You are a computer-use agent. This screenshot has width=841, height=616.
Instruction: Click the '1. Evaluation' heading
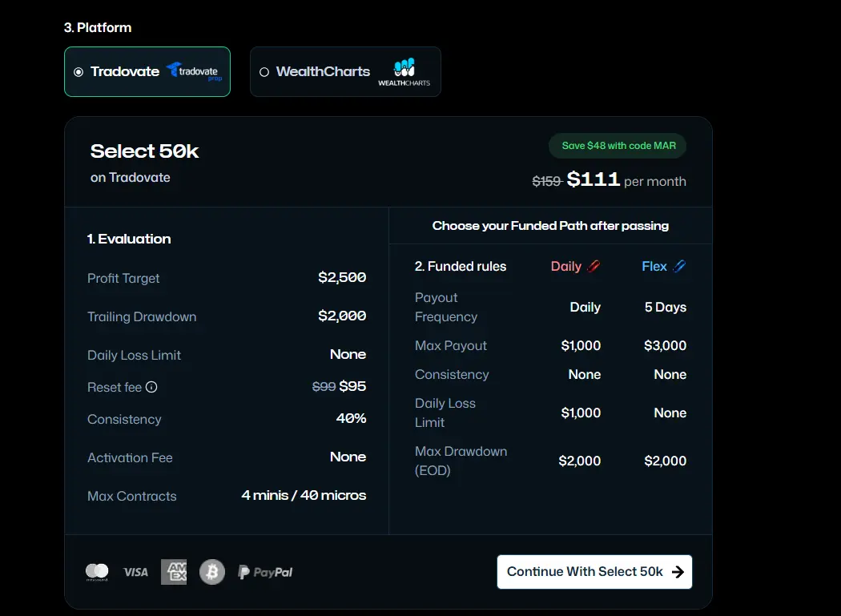129,239
